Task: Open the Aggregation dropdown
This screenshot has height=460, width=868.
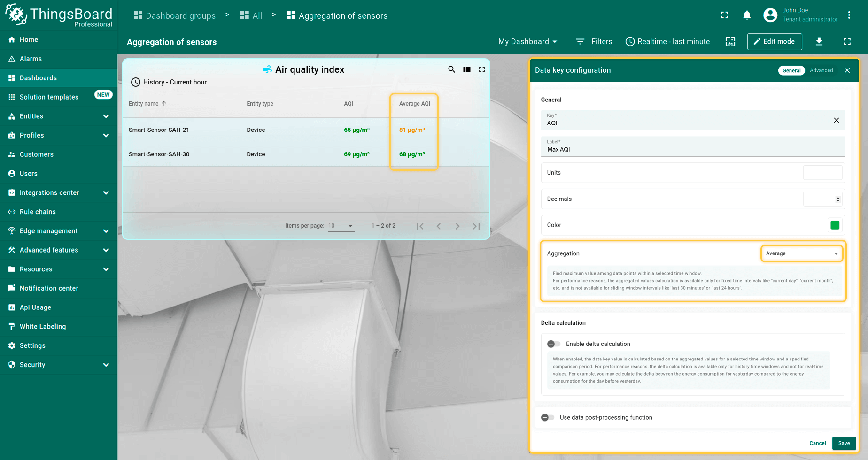Action: [801, 253]
